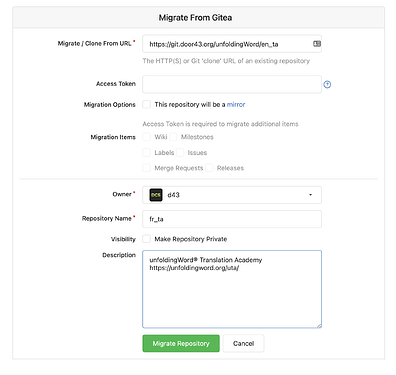Focus the Repository Name field
The height and width of the screenshot is (375, 396).
click(x=232, y=219)
